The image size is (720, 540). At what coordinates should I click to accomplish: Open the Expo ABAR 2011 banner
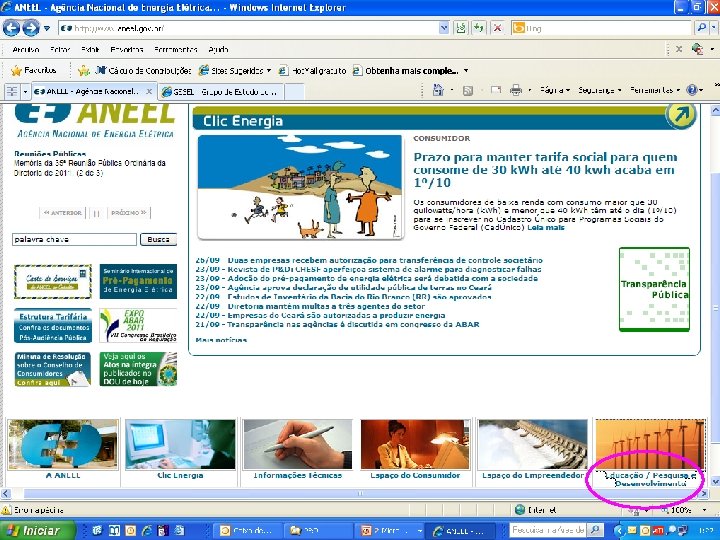click(x=138, y=326)
